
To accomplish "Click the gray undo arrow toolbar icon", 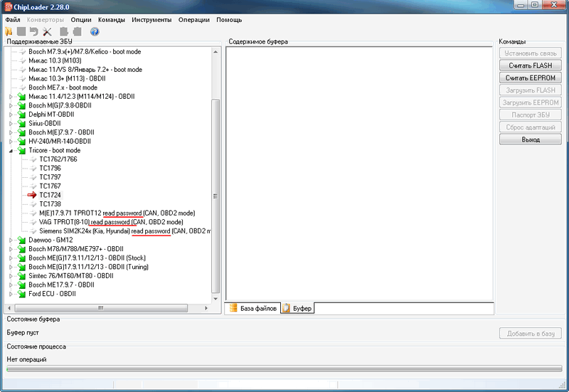I will point(33,31).
